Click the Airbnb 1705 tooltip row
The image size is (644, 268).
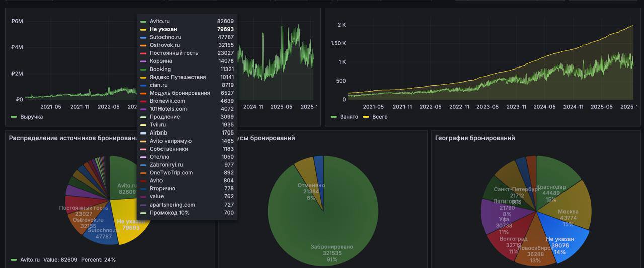pos(187,133)
